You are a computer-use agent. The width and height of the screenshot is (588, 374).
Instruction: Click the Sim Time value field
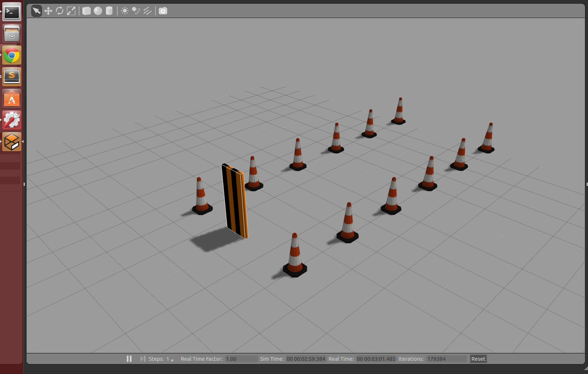pos(306,359)
